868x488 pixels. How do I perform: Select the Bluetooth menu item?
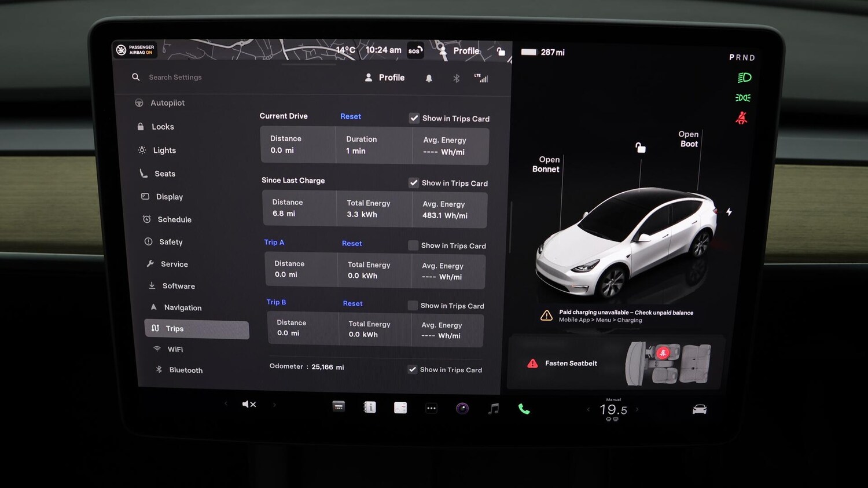pos(179,370)
